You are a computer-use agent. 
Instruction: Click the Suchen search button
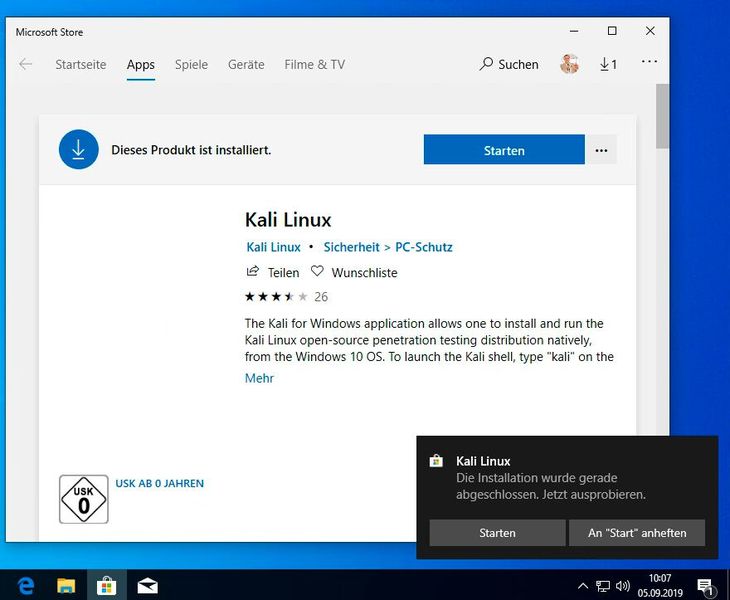(509, 64)
